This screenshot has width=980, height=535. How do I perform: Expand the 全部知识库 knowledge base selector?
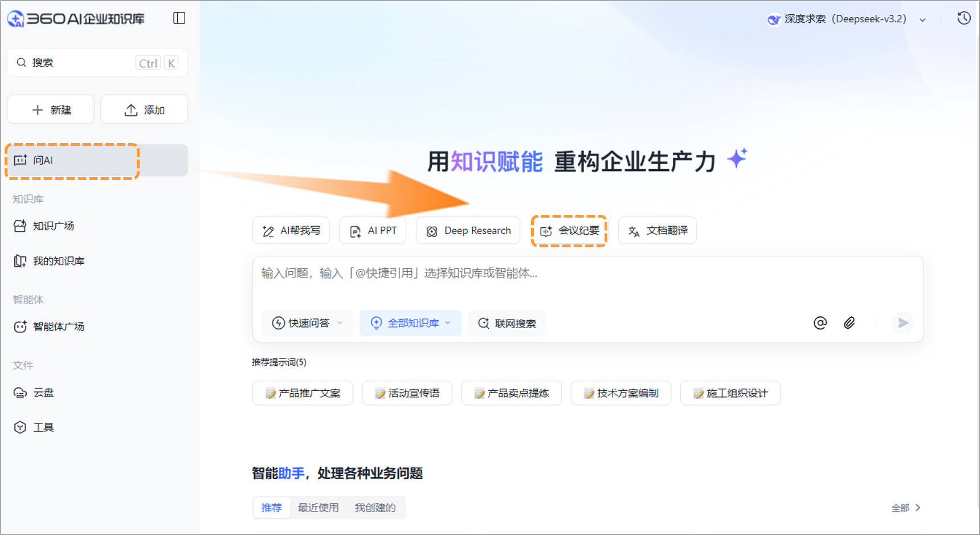coord(410,322)
